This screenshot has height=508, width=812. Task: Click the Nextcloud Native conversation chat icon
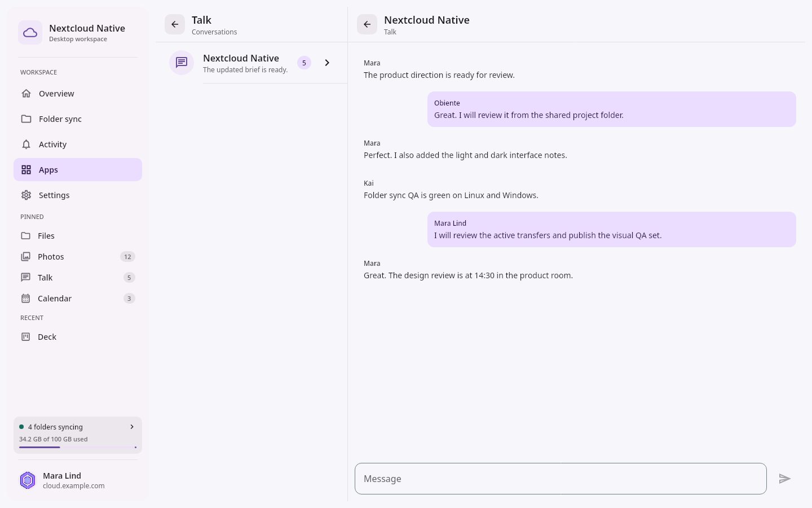click(x=182, y=63)
